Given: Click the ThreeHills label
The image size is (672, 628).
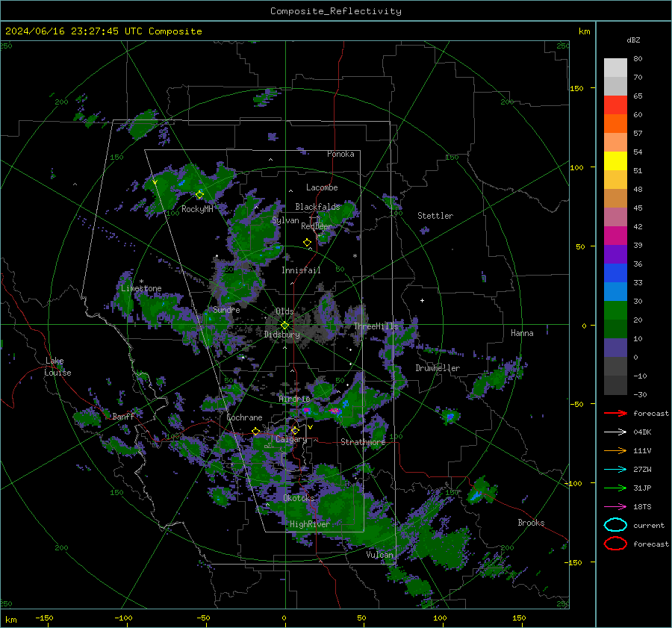Looking at the screenshot, I should click(376, 326).
